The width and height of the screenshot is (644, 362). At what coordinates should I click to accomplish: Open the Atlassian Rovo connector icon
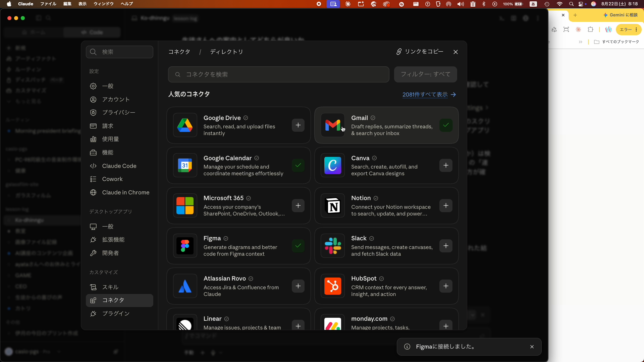pos(185,286)
